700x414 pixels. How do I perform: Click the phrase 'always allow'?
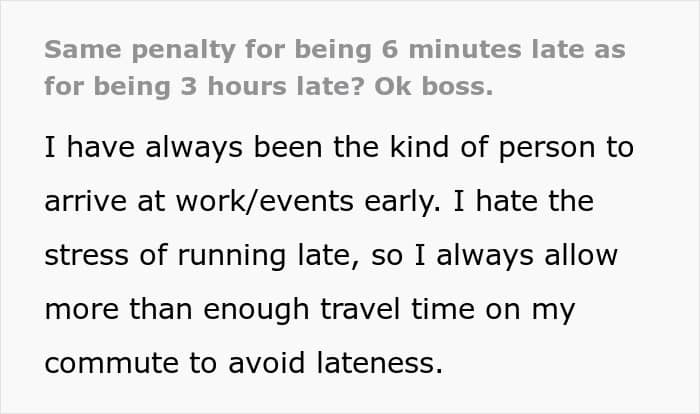[x=527, y=255]
